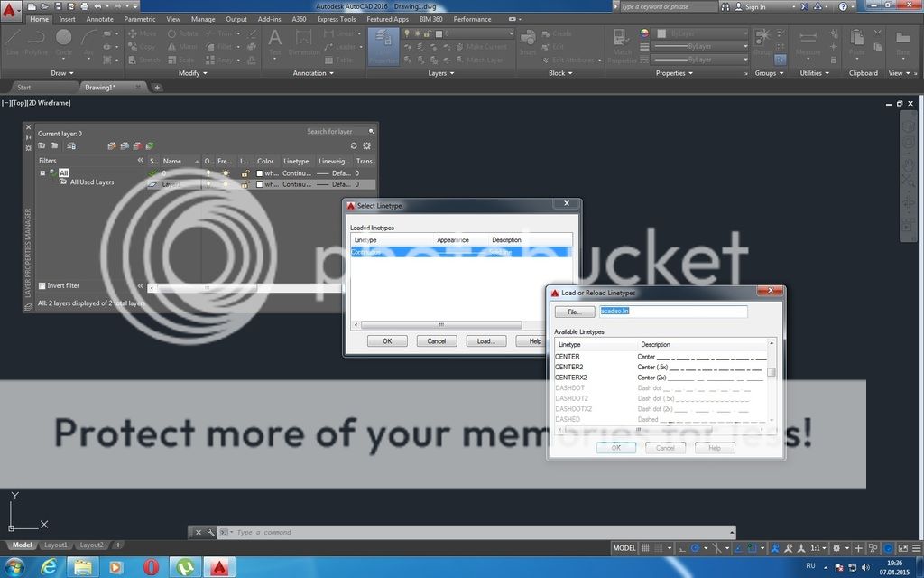Open layer settings gear in layer panel
This screenshot has width=924, height=578.
pos(366,145)
